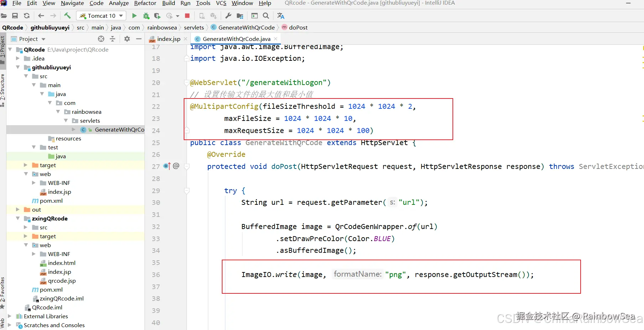Navigate forward with the right arrow
Viewport: 644px width, 330px height.
(x=53, y=16)
